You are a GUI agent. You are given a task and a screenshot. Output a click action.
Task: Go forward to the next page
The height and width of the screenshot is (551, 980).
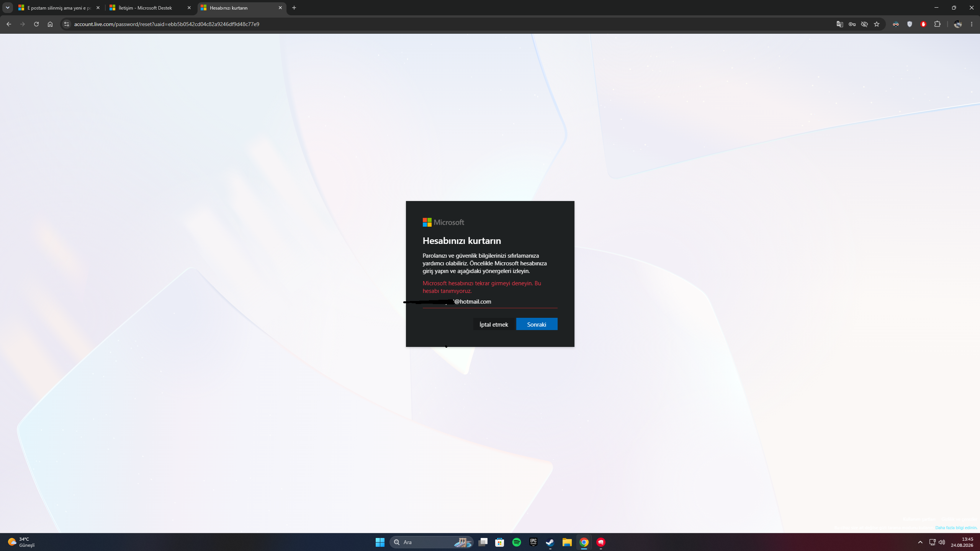click(22, 24)
